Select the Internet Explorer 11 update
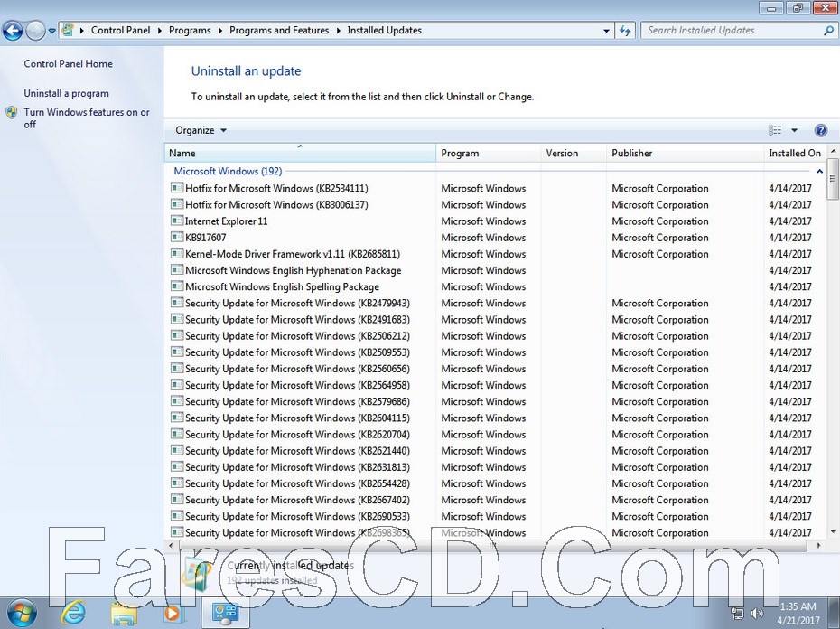The height and width of the screenshot is (629, 840). pos(226,221)
